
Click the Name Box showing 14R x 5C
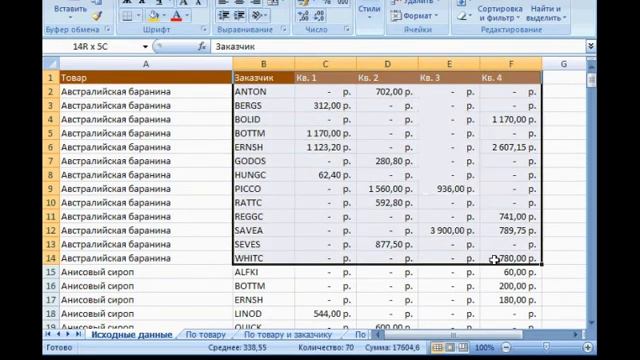click(x=92, y=47)
